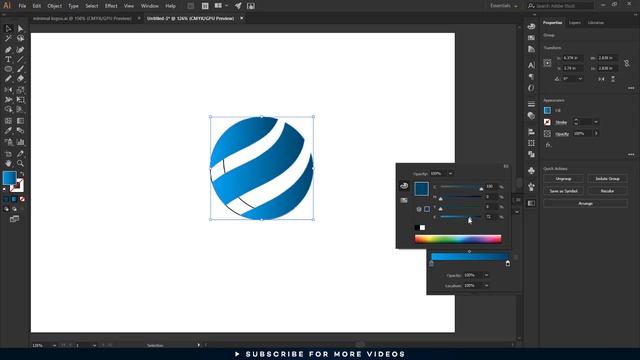Screen dimensions: 640x360
Task: Show more Transform options ellipsis
Action: [x=631, y=88]
